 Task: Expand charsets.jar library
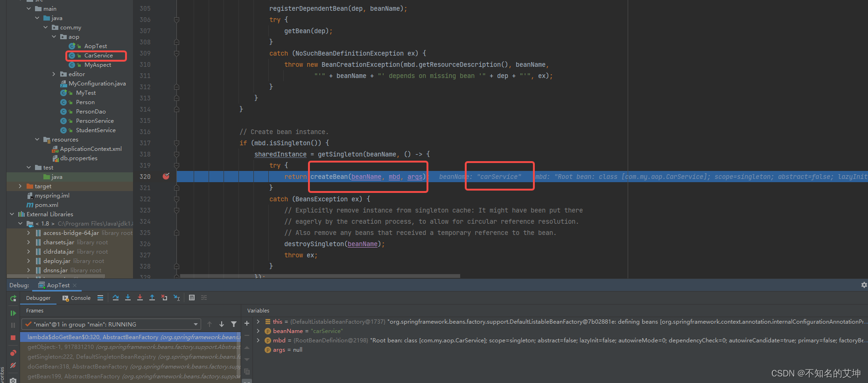29,242
